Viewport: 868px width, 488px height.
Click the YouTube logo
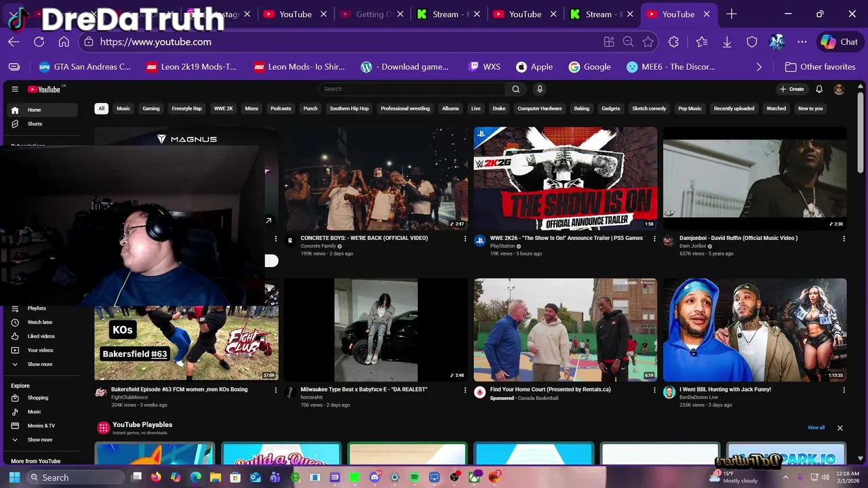pos(45,89)
